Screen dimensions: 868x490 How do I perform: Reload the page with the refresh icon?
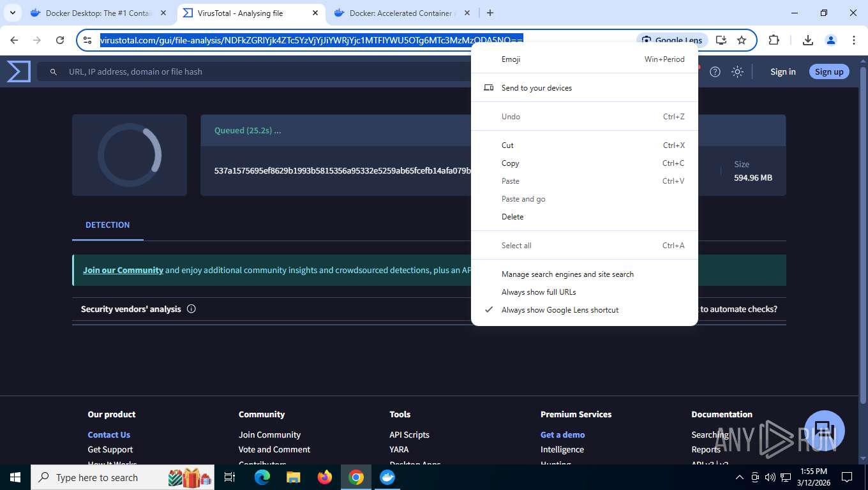pos(60,40)
